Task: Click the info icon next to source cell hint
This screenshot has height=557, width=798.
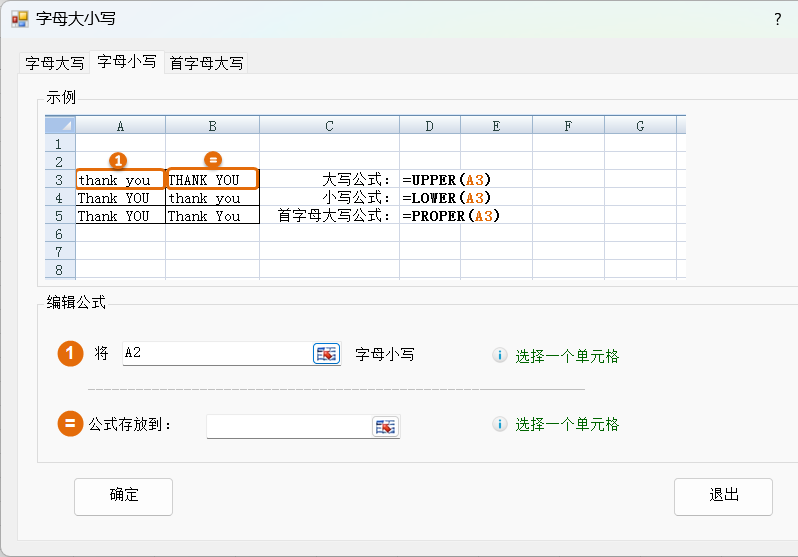Action: (500, 356)
